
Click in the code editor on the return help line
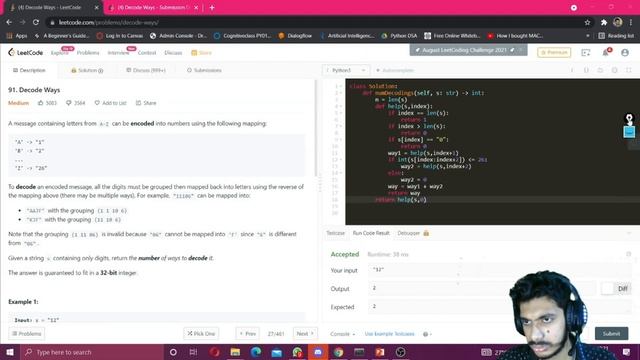(401, 200)
